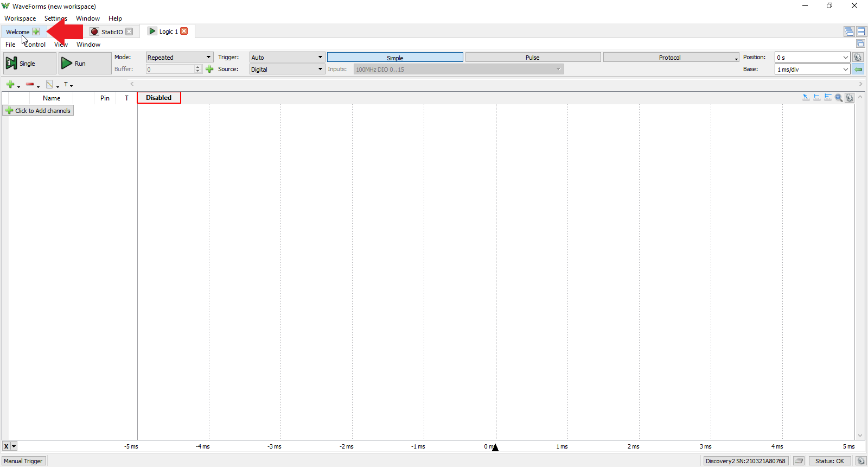This screenshot has width=868, height=467.
Task: Close the Logic 1 tab
Action: 184,31
